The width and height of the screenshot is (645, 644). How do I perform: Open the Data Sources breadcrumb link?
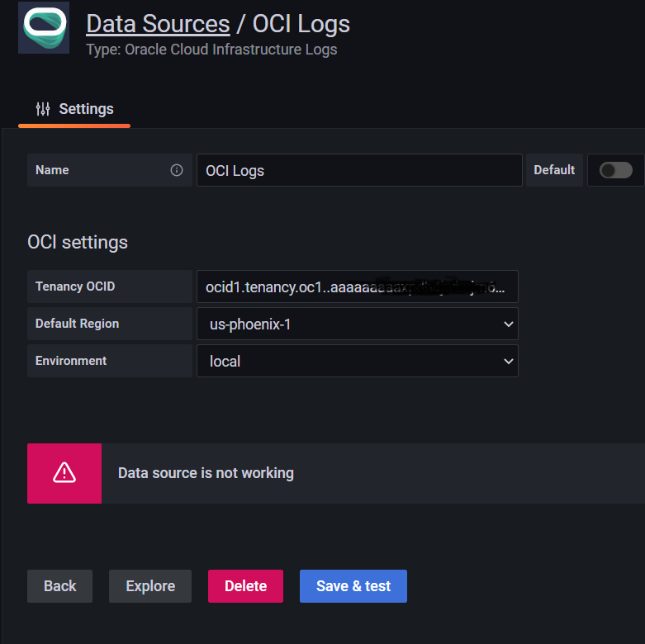pyautogui.click(x=158, y=24)
